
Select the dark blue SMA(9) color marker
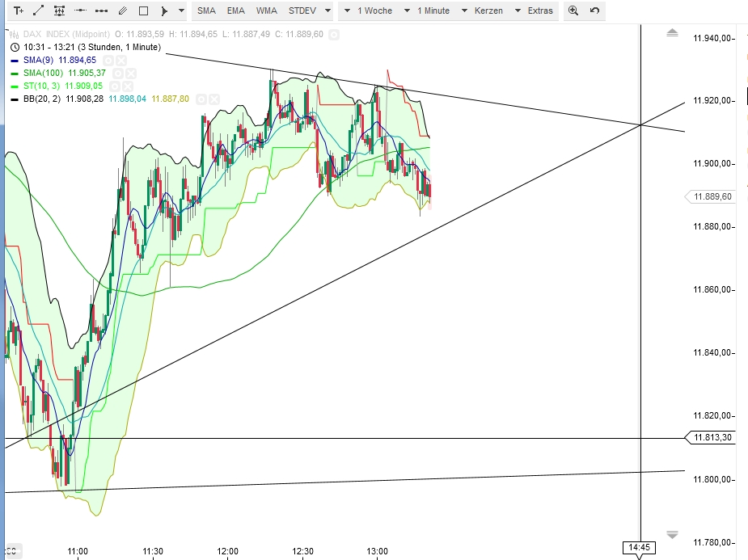tap(14, 60)
